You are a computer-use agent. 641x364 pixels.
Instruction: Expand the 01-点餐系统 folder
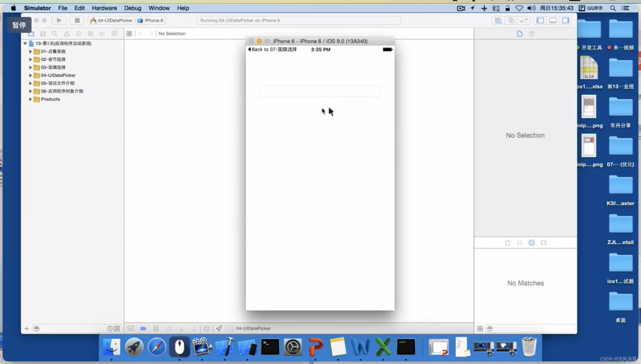click(x=31, y=51)
